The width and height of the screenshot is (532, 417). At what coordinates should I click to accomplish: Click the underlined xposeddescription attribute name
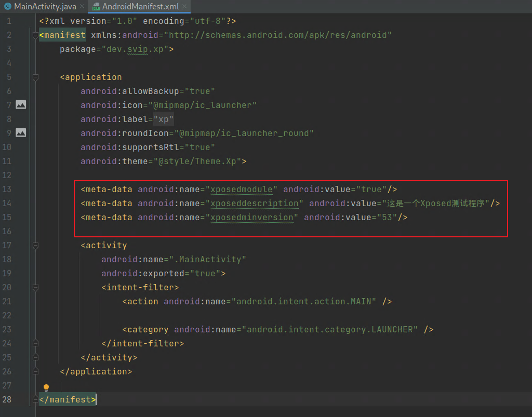pyautogui.click(x=255, y=203)
